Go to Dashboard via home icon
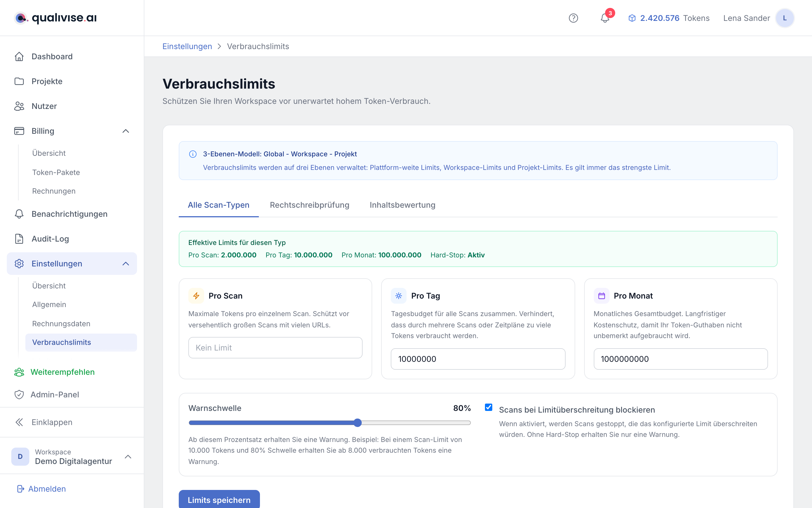This screenshot has width=812, height=508. point(19,56)
